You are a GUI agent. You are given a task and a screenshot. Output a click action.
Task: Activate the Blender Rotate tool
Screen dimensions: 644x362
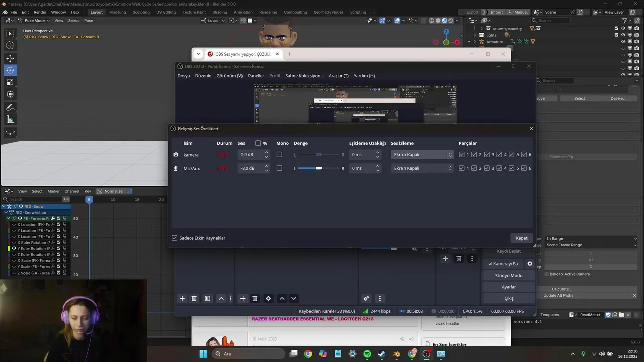(10, 70)
